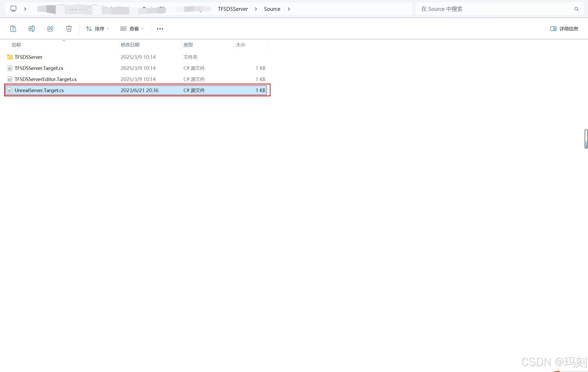Open the more options ellipsis menu

click(x=160, y=29)
